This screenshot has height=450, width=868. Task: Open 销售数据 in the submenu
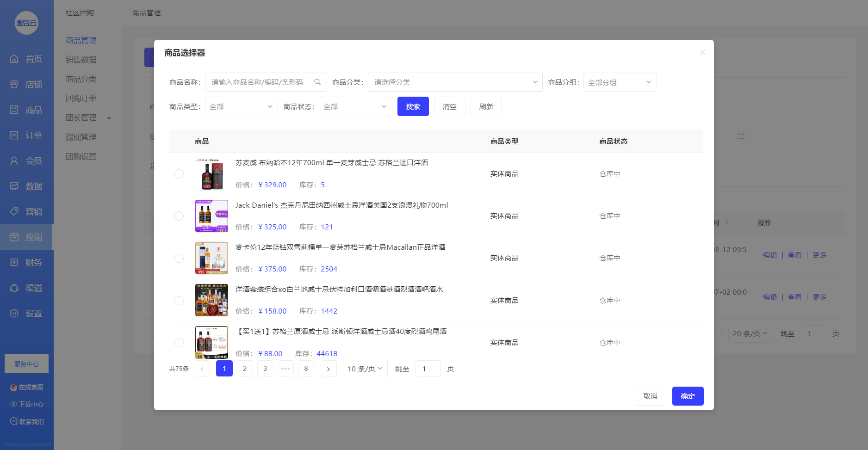pos(81,60)
